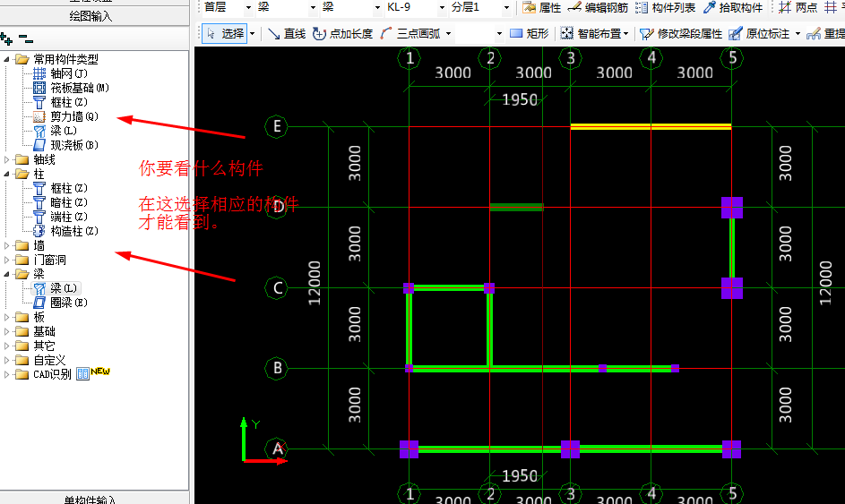Expand the 自定义 folder
The width and height of the screenshot is (845, 504).
(6, 360)
